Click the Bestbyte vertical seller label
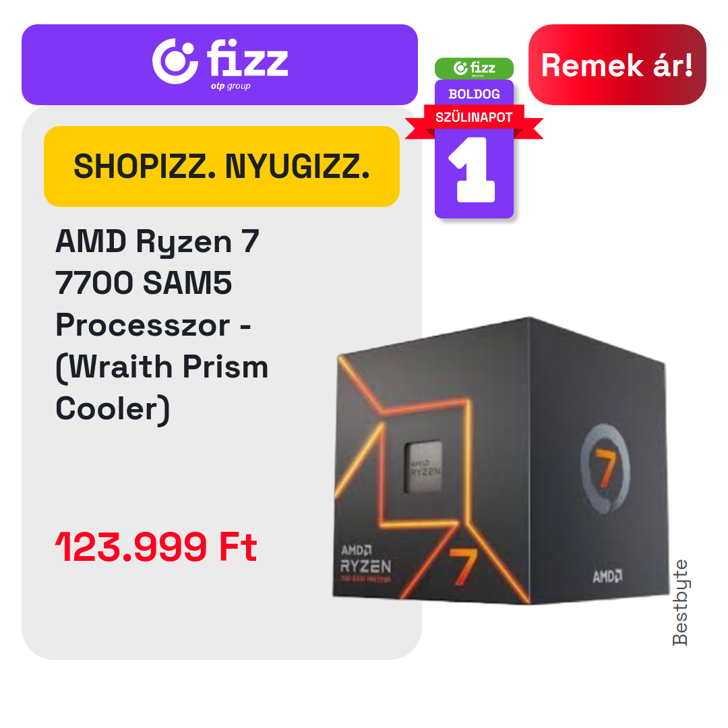728x728 pixels. (679, 602)
